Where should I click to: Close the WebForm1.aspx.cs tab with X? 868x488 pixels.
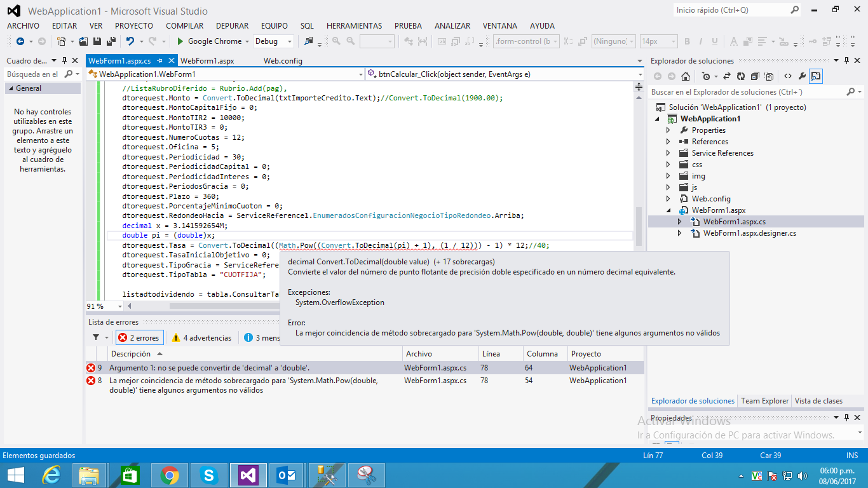[x=171, y=61]
